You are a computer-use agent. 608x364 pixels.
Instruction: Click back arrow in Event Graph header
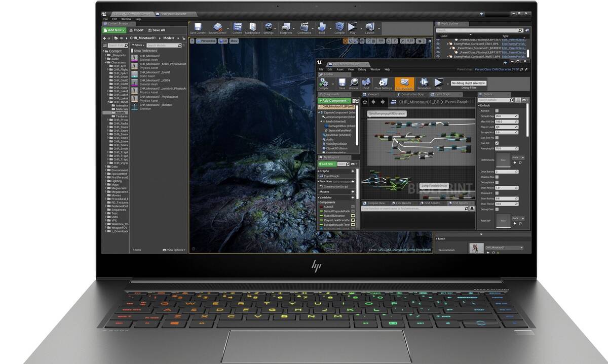[374, 102]
